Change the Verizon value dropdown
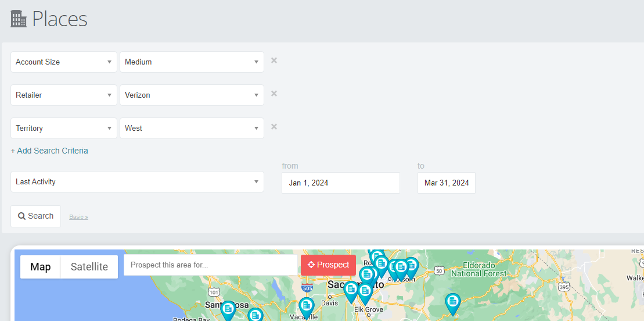The width and height of the screenshot is (644, 321). pyautogui.click(x=192, y=95)
